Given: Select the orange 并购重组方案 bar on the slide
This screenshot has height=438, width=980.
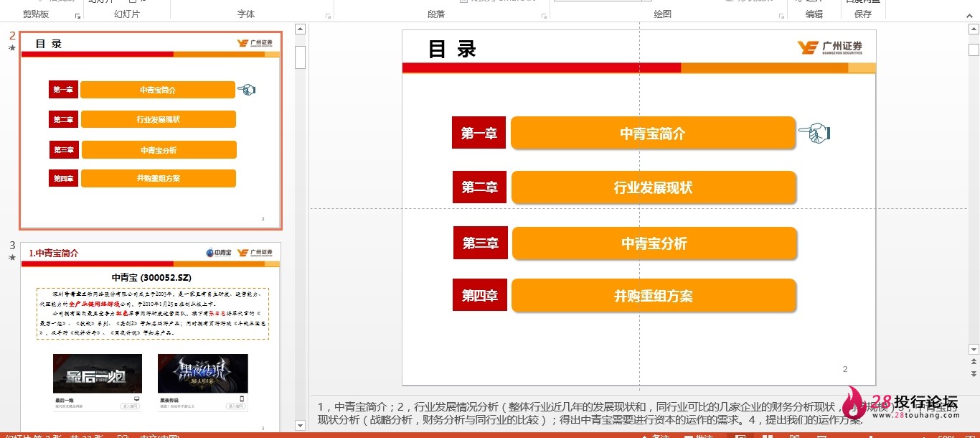Looking at the screenshot, I should pos(654,296).
